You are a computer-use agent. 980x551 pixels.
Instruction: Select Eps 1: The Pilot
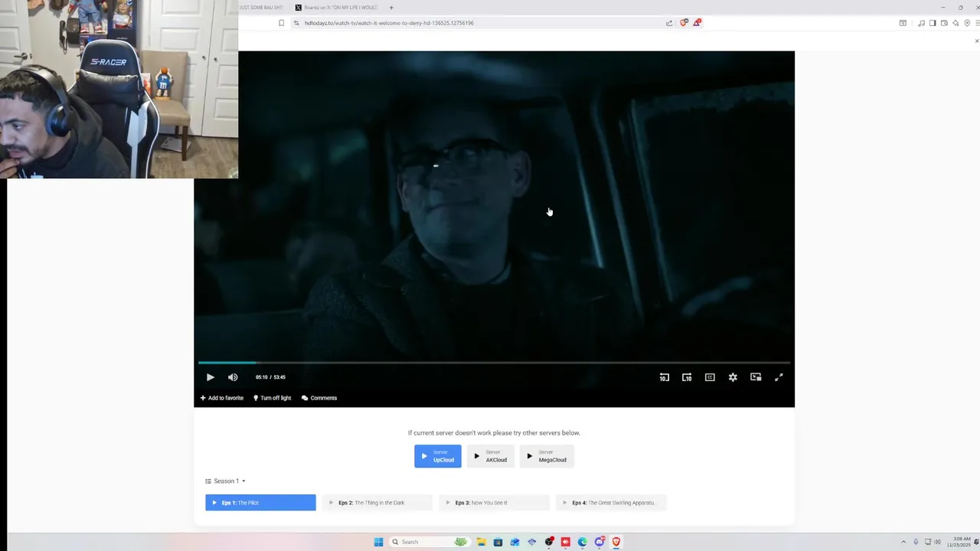pyautogui.click(x=260, y=503)
